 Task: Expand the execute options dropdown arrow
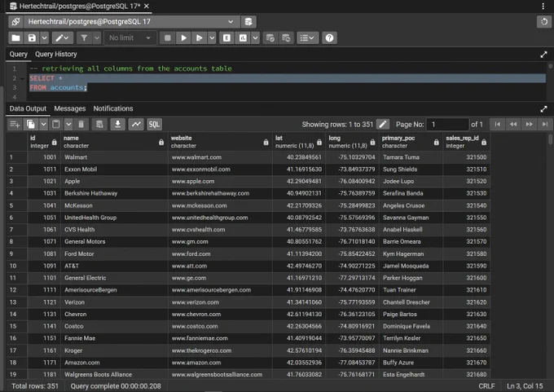pyautogui.click(x=212, y=37)
